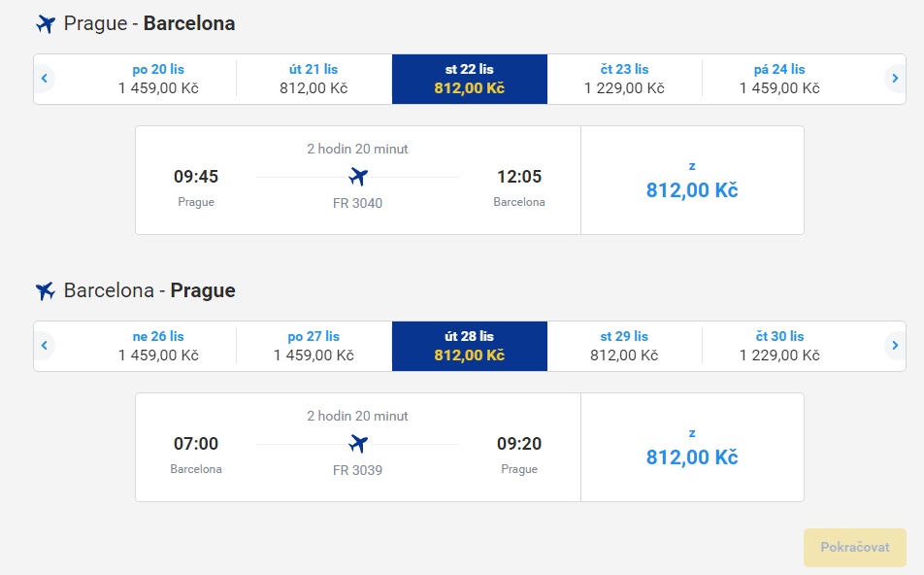Select outbound date čt 23 lis
Viewport: 924px width, 575px height.
(x=625, y=79)
